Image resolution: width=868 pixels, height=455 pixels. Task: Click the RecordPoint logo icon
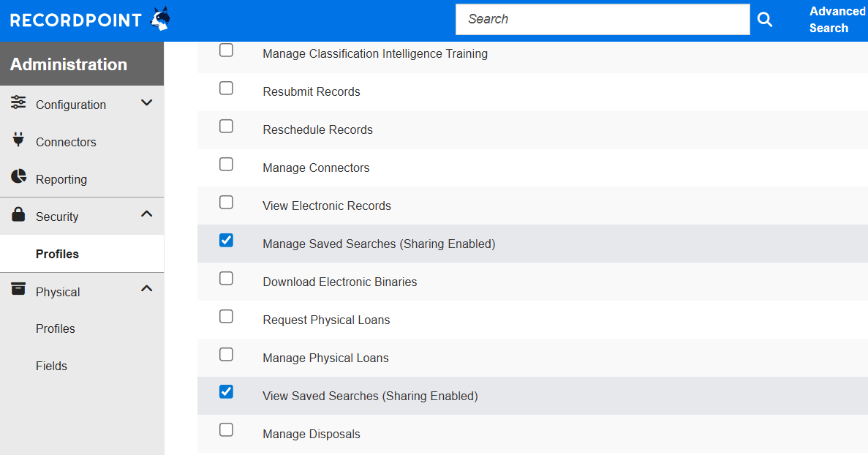click(159, 19)
